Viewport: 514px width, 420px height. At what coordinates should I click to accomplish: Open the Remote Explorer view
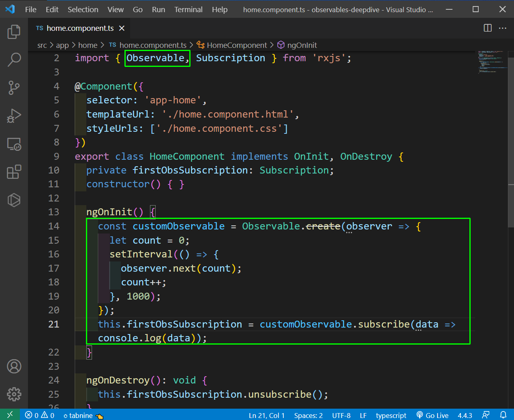14,144
